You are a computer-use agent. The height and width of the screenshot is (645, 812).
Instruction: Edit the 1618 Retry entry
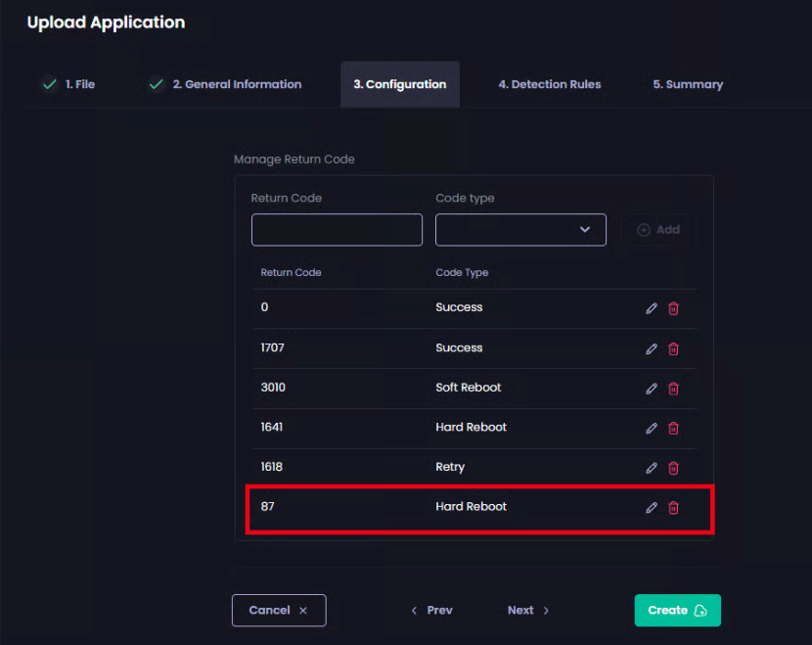[x=652, y=468]
